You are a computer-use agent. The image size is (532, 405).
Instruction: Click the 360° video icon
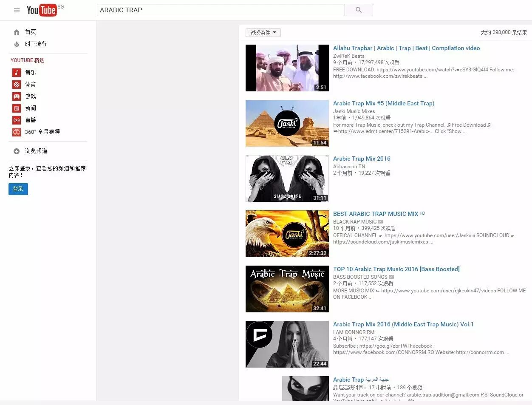pyautogui.click(x=17, y=132)
